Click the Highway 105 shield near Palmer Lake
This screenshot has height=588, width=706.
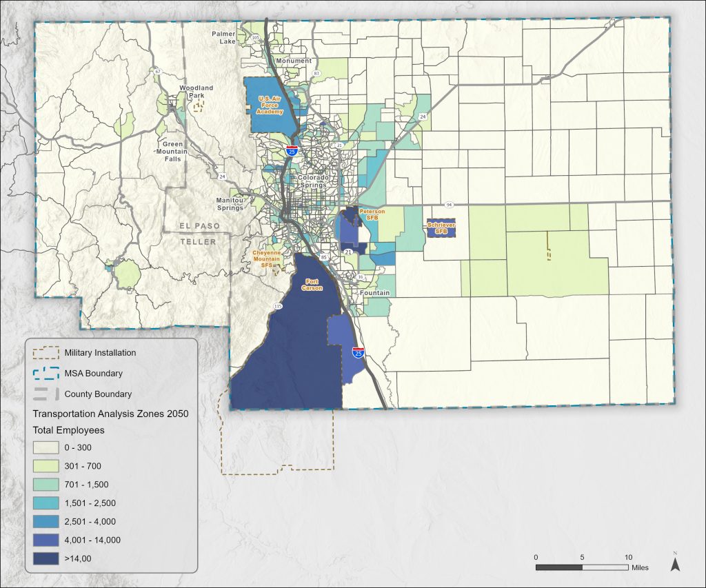pyautogui.click(x=256, y=38)
